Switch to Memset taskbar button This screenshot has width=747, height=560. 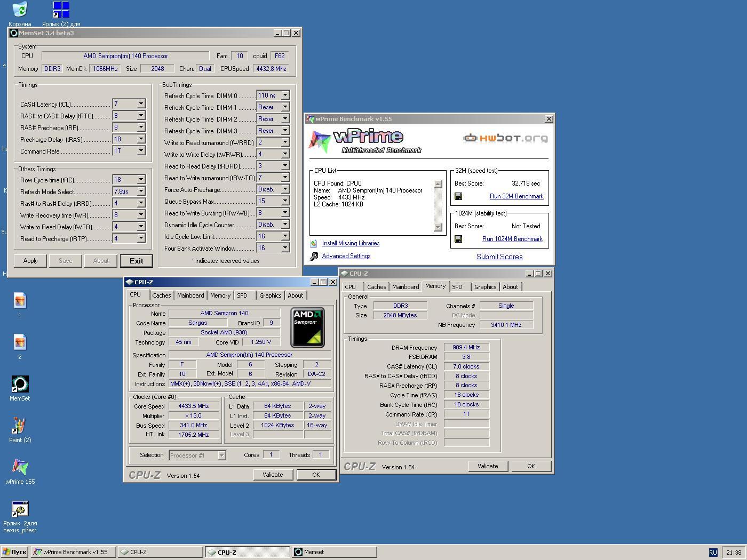(x=335, y=553)
